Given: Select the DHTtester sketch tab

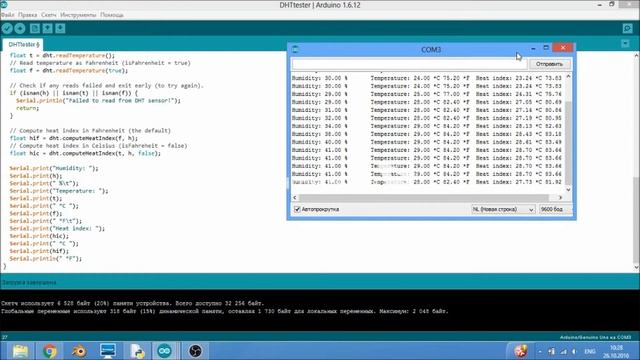Looking at the screenshot, I should click(x=24, y=44).
